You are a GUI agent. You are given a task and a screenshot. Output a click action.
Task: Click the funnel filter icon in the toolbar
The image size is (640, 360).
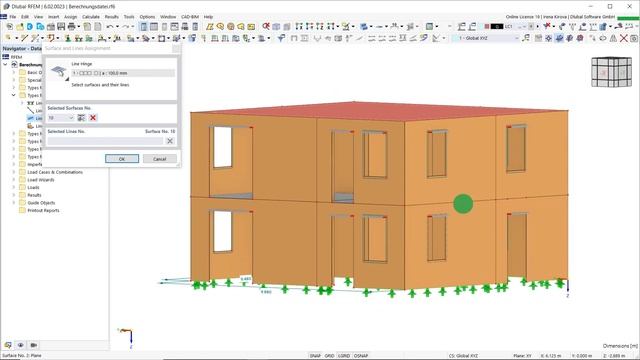click(281, 38)
